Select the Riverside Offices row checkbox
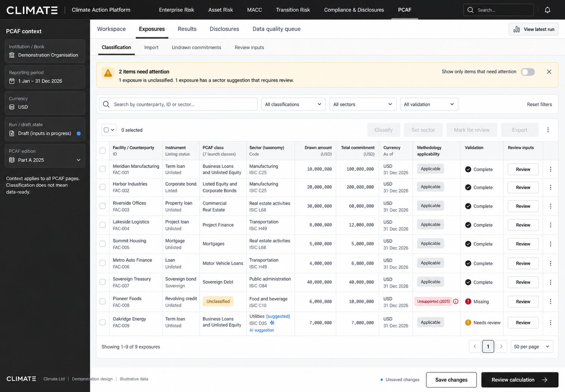565x392 pixels. [x=102, y=206]
